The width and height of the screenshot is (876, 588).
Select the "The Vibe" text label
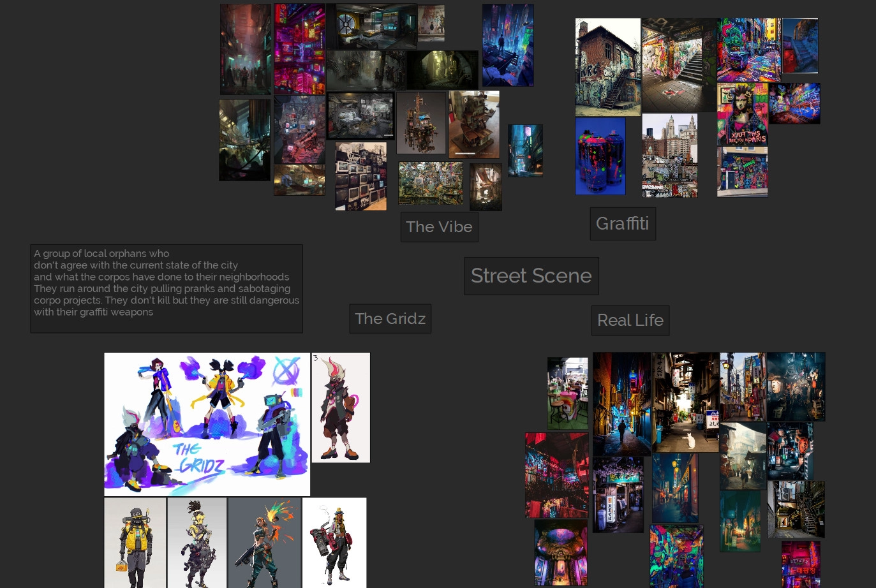point(439,227)
